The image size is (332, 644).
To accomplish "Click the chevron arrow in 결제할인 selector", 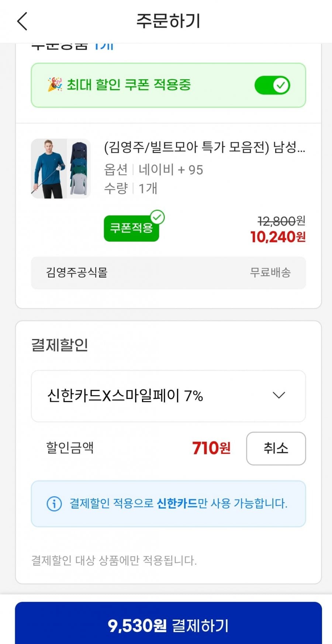I will click(279, 396).
